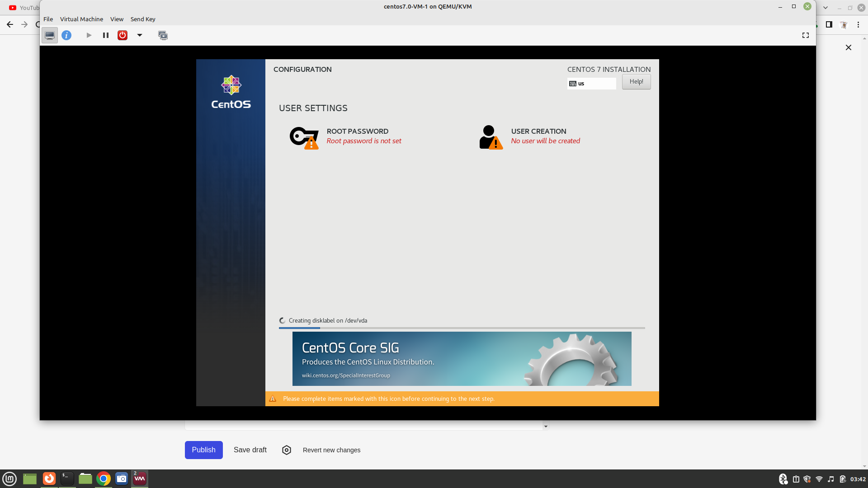Open virtual hardware details info icon
The image size is (868, 488).
point(66,35)
